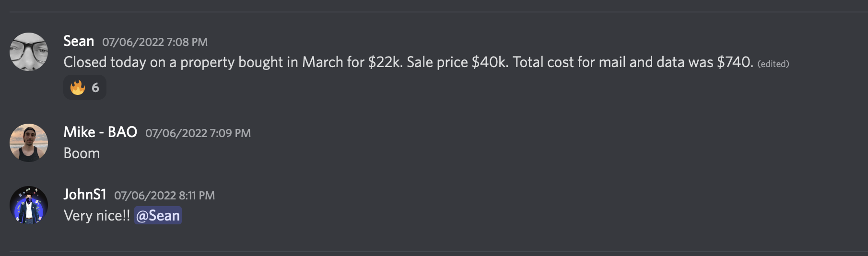This screenshot has width=868, height=256.
Task: Click Sean's glasses profile avatar
Action: tap(29, 52)
